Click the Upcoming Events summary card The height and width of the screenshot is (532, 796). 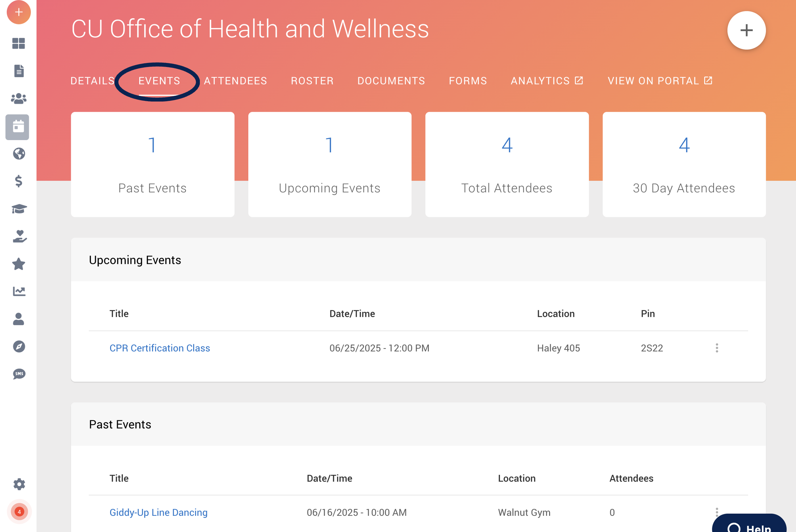(329, 164)
